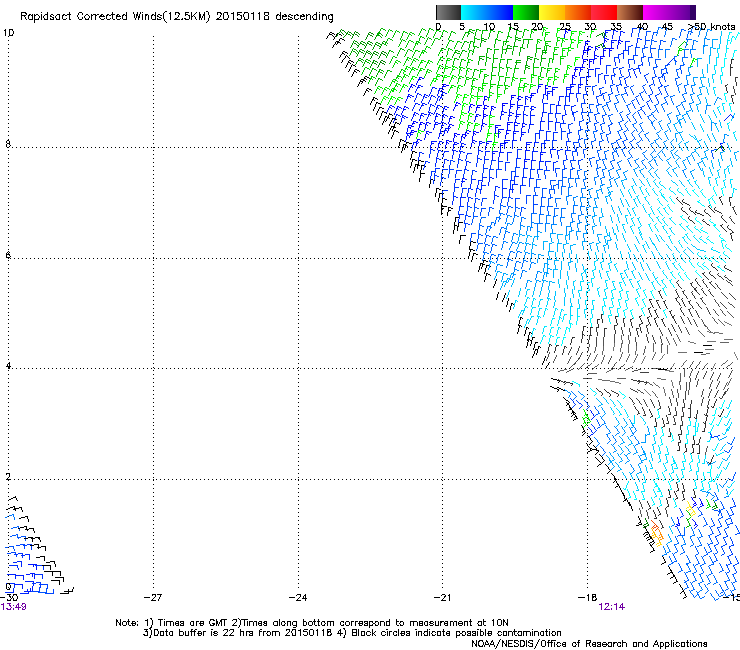740x650 pixels.
Task: Click the longitude label '-24' on the bottom axis
Action: (298, 597)
